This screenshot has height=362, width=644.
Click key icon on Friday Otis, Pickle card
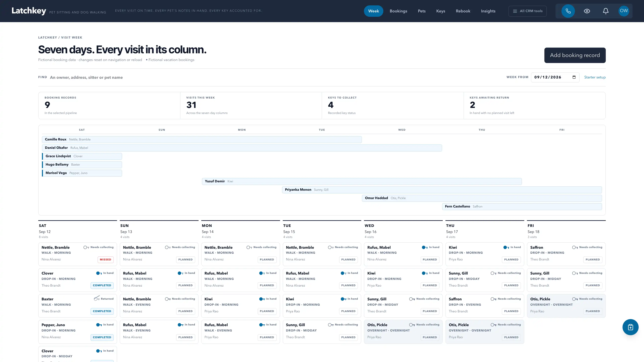click(x=575, y=299)
